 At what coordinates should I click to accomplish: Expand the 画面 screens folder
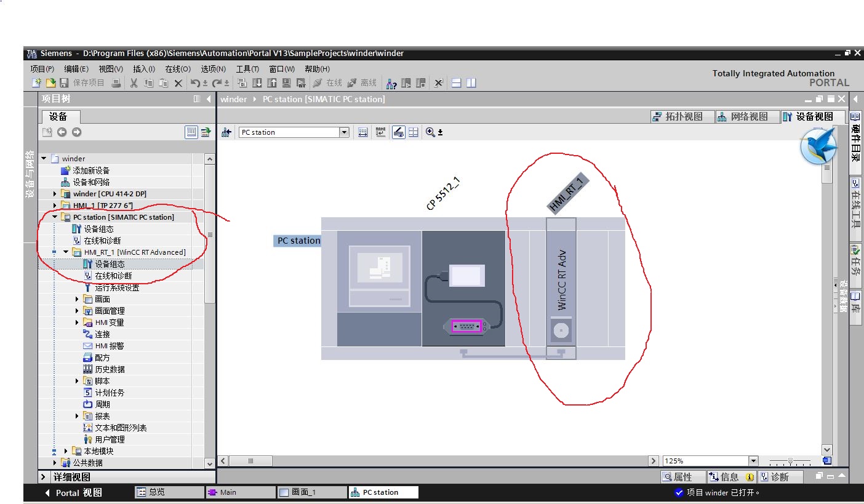coord(77,299)
